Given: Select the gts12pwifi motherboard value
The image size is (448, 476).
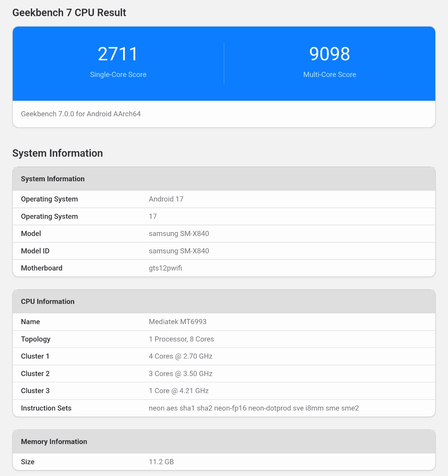Looking at the screenshot, I should tap(165, 268).
